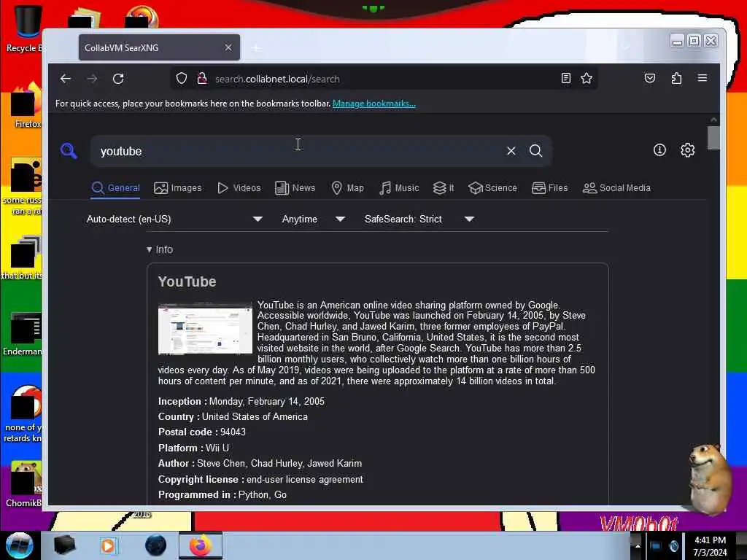
Task: Submit search with the magnifier button
Action: (x=536, y=151)
